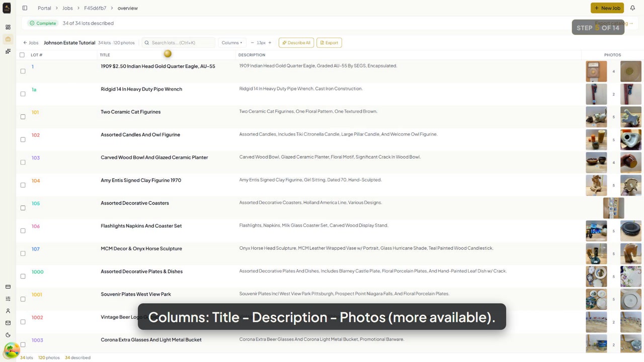644x362 pixels.
Task: Click onyx horse thumbnail for lot 107
Action: (x=630, y=253)
